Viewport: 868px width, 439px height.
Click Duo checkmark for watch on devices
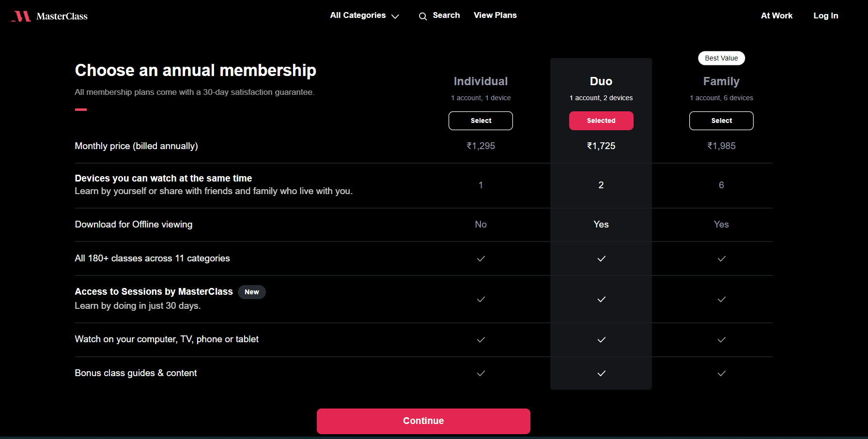(602, 340)
